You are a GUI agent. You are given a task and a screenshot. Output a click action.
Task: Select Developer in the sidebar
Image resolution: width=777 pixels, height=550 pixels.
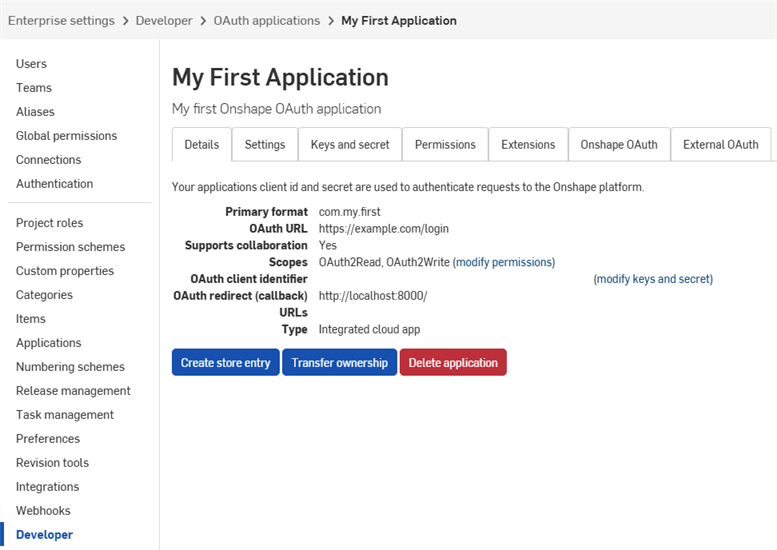(45, 535)
